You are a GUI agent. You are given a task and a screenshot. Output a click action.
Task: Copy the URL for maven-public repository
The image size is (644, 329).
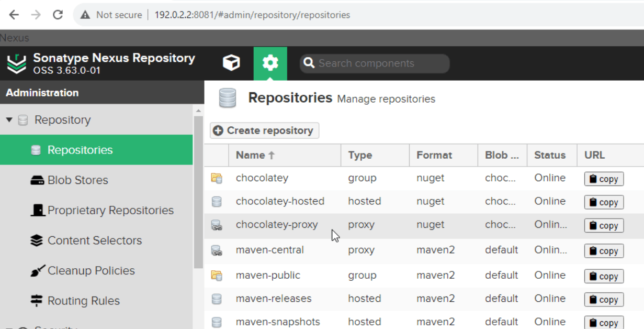coord(603,276)
